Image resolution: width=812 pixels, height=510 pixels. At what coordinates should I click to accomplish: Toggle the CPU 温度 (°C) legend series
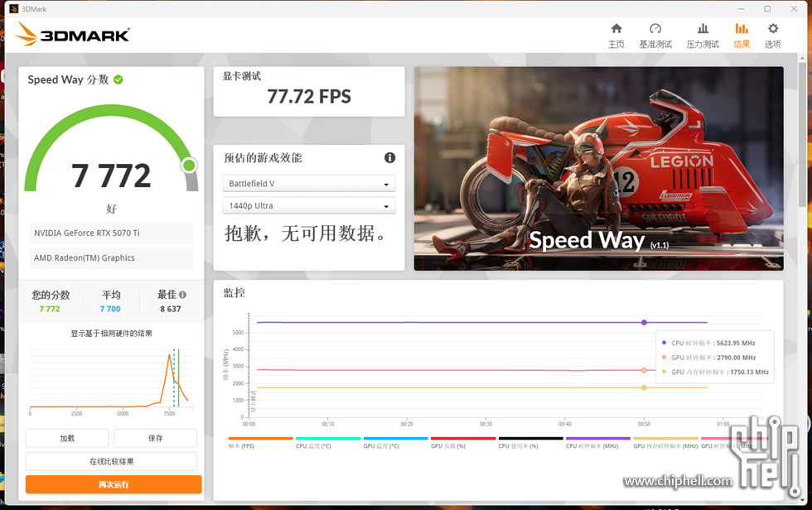[x=328, y=442]
